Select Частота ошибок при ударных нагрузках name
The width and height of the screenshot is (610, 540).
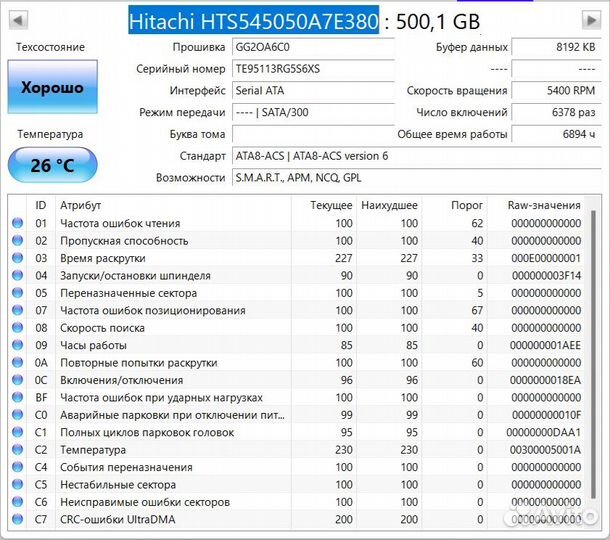(161, 398)
